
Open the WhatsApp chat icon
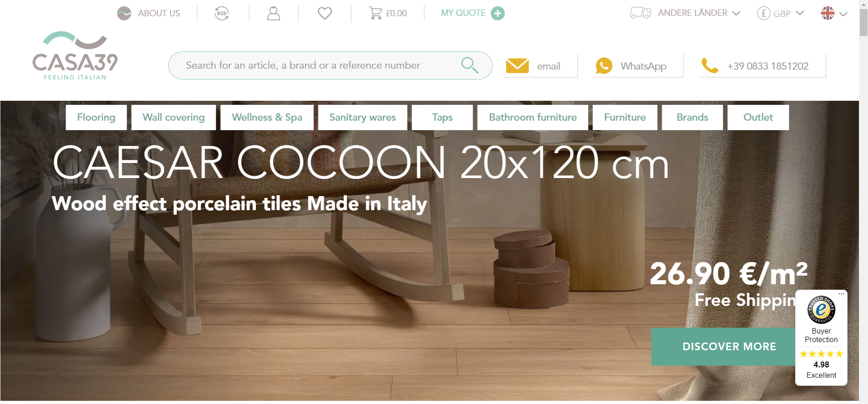[604, 66]
